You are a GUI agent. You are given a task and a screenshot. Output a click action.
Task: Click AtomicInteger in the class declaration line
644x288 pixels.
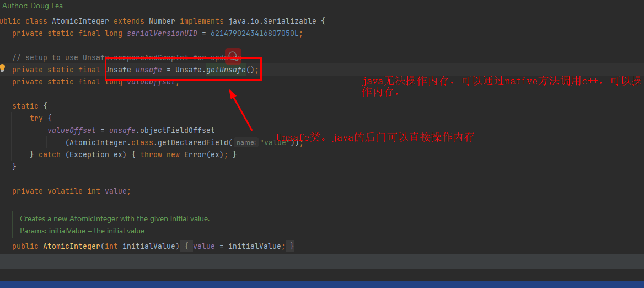[80, 21]
